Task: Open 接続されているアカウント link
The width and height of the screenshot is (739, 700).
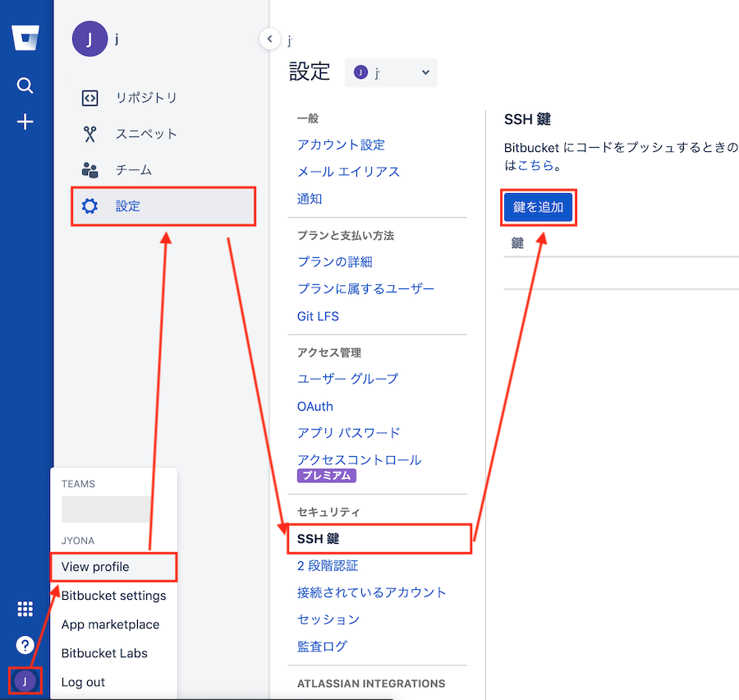Action: 371,592
